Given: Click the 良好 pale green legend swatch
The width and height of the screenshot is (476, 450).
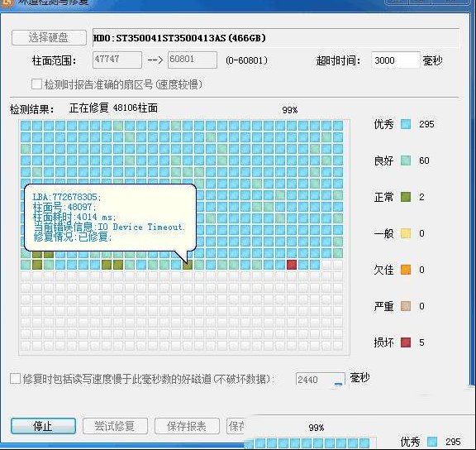Looking at the screenshot, I should pyautogui.click(x=406, y=160).
